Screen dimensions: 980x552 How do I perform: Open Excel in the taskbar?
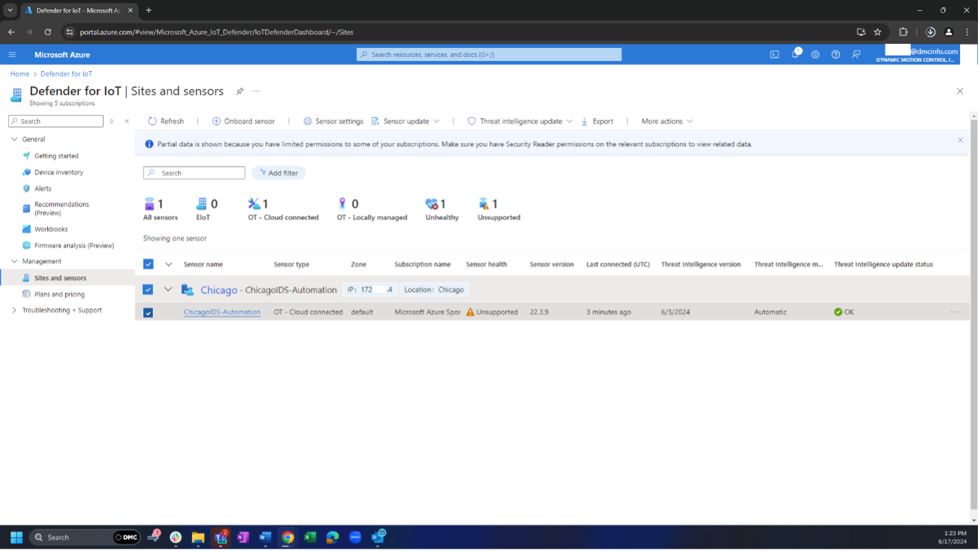click(310, 538)
